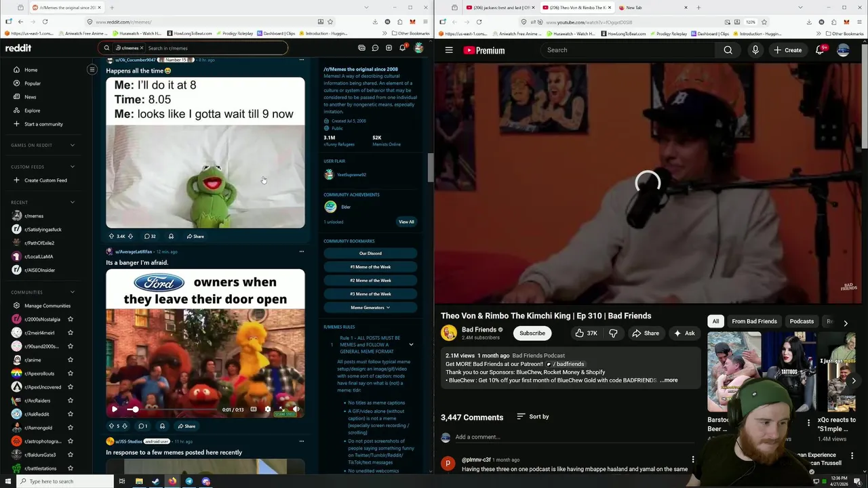Open settings gear on Ford video player

pyautogui.click(x=267, y=409)
